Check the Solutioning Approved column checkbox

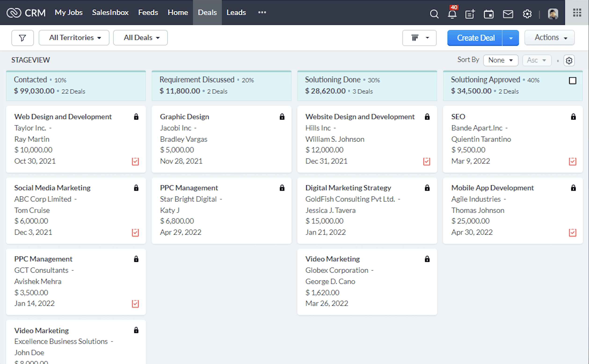pos(572,81)
